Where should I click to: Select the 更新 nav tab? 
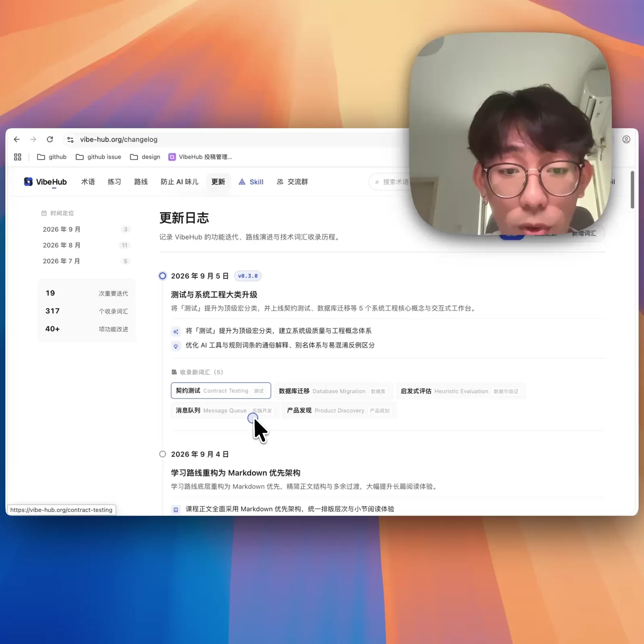click(218, 182)
